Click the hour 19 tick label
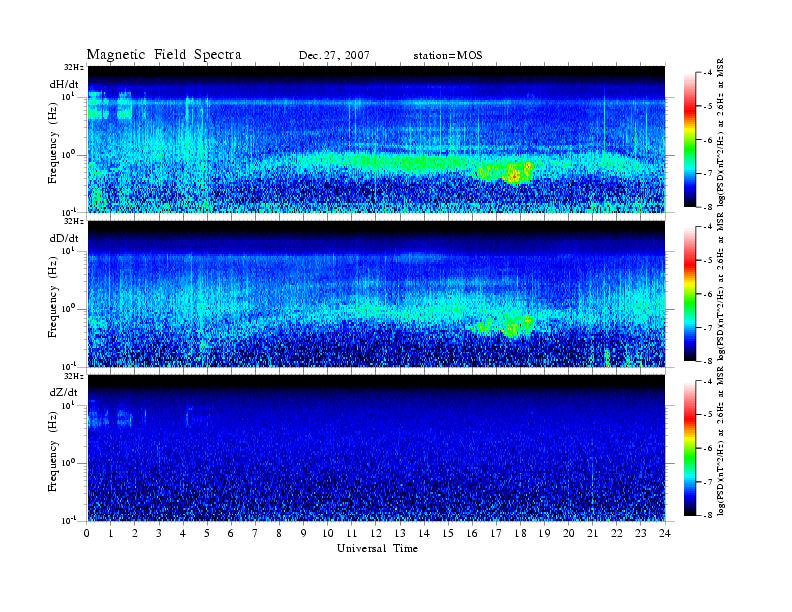Screen dimensions: 792x612 click(x=544, y=533)
